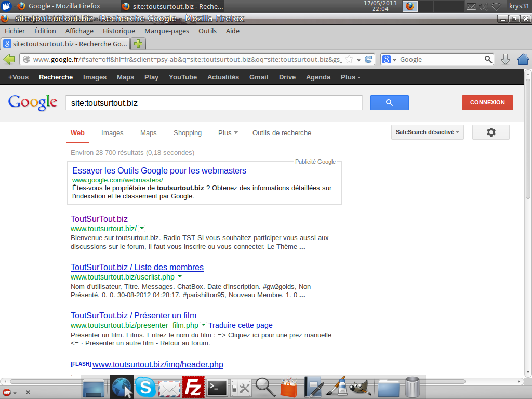Open the Fichier menu
532x399 pixels.
[15, 31]
